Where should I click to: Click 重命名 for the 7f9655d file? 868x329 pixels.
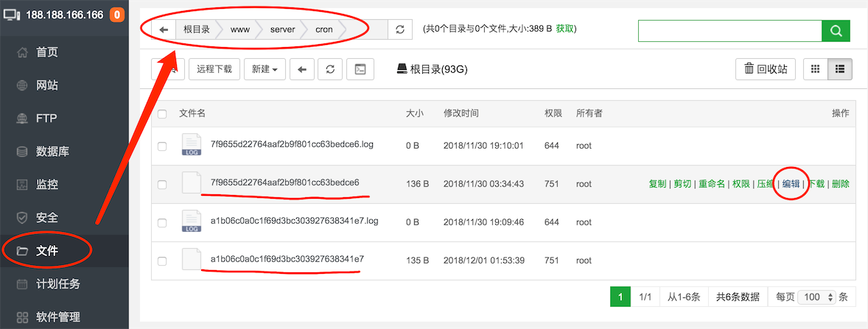pyautogui.click(x=711, y=184)
